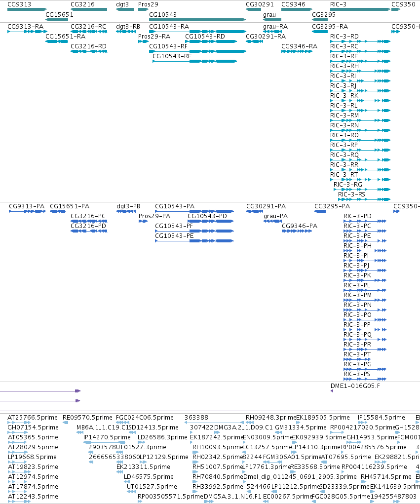Click the RIC-3-RN transcript label
420x504 pixels.
[344, 125]
